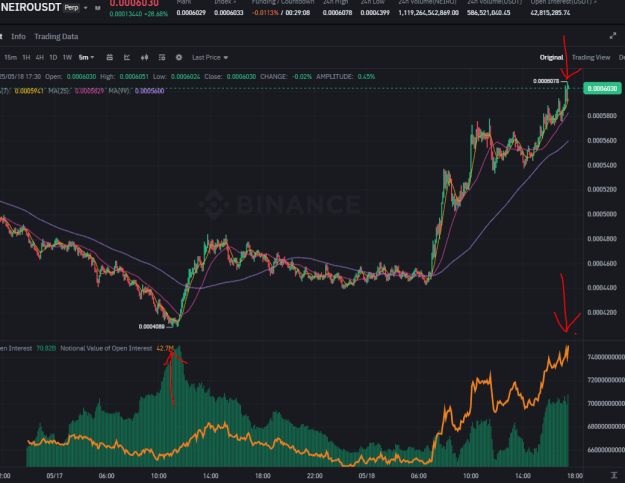Change the candlestick chart style icon
The height and width of the screenshot is (483, 625).
(144, 57)
